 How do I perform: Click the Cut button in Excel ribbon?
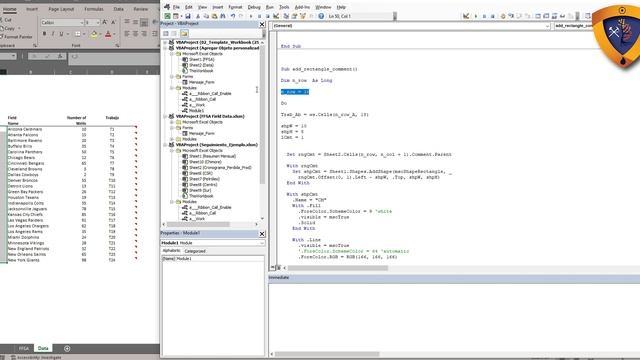[6, 20]
